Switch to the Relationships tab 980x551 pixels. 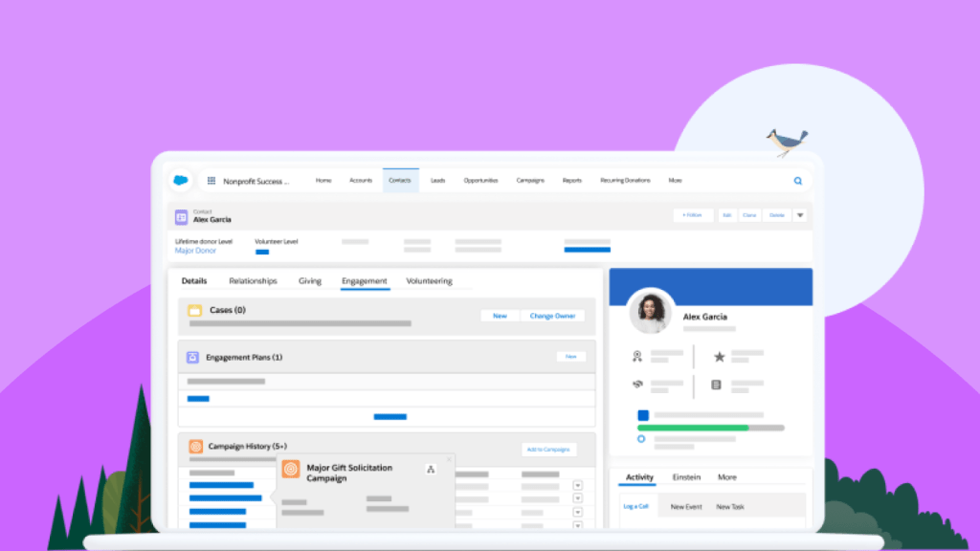253,281
